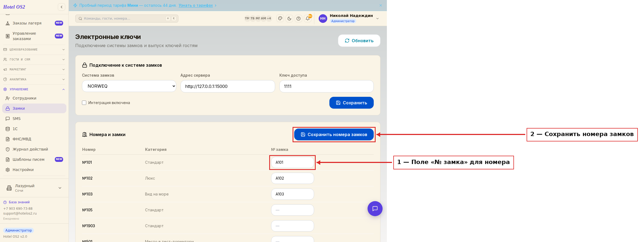
Task: Open Настройки in sidebar
Action: (x=34, y=170)
